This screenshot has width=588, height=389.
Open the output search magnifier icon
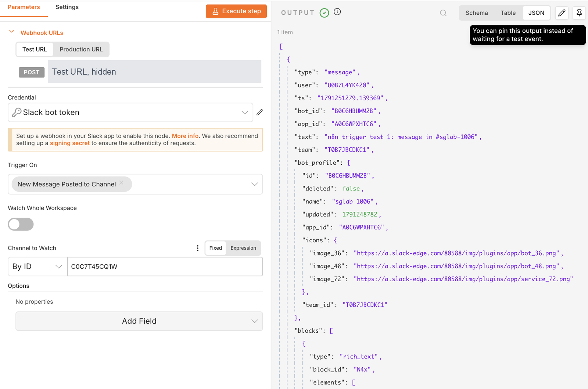click(443, 13)
